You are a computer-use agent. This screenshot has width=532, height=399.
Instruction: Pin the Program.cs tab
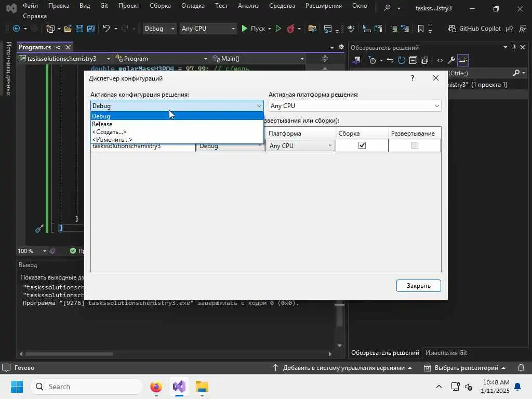58,47
